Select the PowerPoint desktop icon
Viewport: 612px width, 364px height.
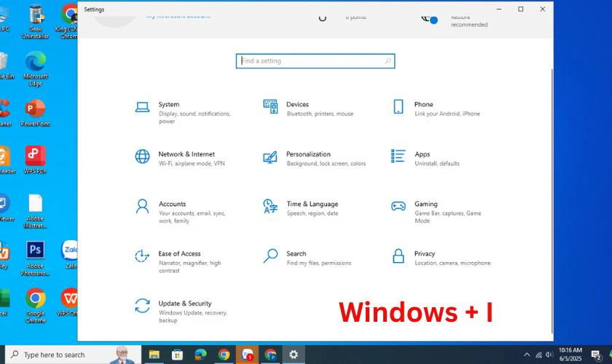(x=36, y=113)
